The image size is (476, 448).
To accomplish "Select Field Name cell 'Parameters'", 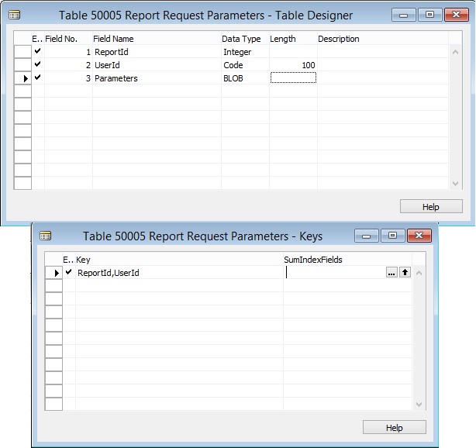I will [157, 78].
